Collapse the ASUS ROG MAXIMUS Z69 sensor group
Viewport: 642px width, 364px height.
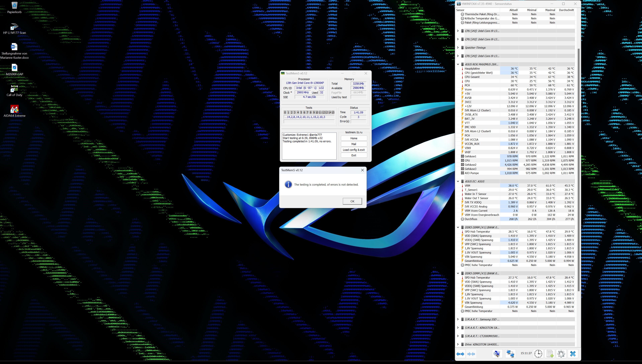pyautogui.click(x=458, y=64)
